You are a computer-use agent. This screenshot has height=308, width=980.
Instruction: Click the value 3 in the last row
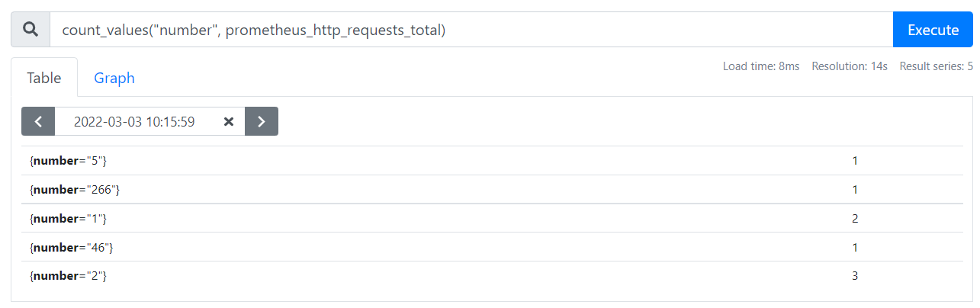(855, 276)
